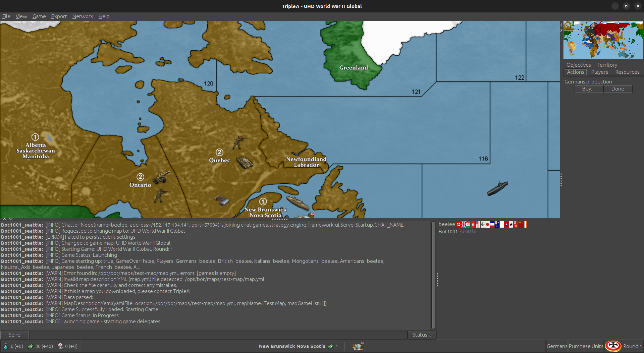Switch to the Objectives tab
This screenshot has height=353, width=644.
(579, 65)
